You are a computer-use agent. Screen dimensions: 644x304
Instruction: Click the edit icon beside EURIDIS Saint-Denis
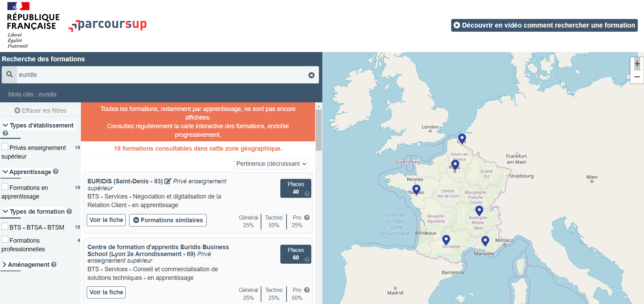coord(168,181)
